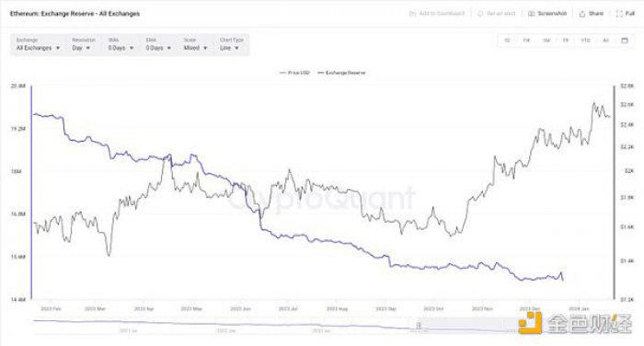Viewport: 644px width, 346px height.
Task: Click the 2023 Jun x-axis label
Action: click(x=241, y=308)
